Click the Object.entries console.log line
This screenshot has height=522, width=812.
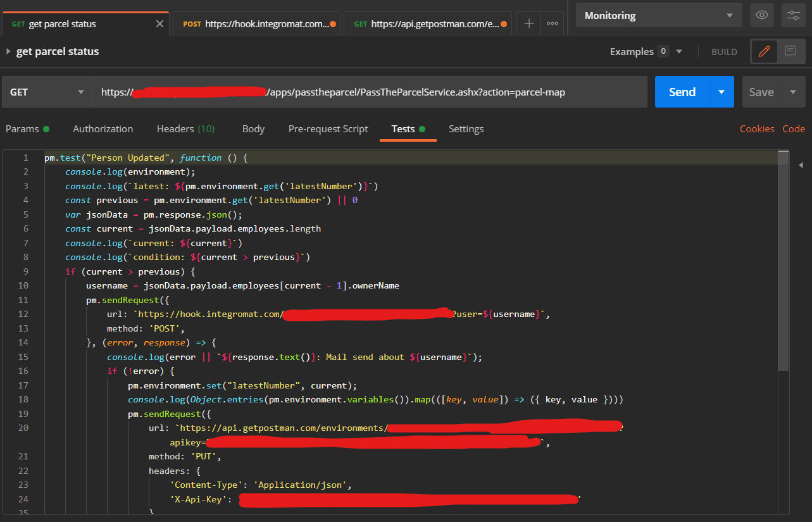pyautogui.click(x=376, y=399)
